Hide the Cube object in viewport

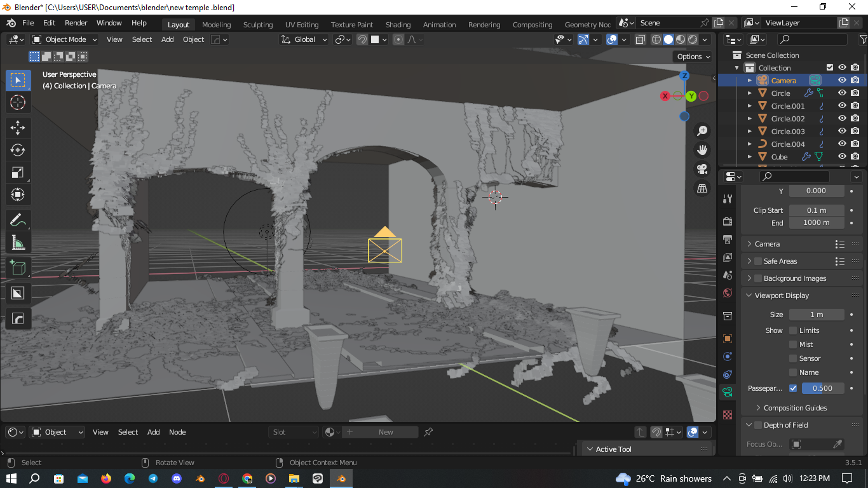click(842, 157)
